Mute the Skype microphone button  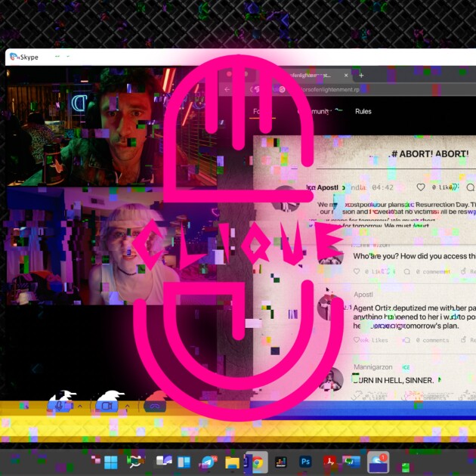60,406
